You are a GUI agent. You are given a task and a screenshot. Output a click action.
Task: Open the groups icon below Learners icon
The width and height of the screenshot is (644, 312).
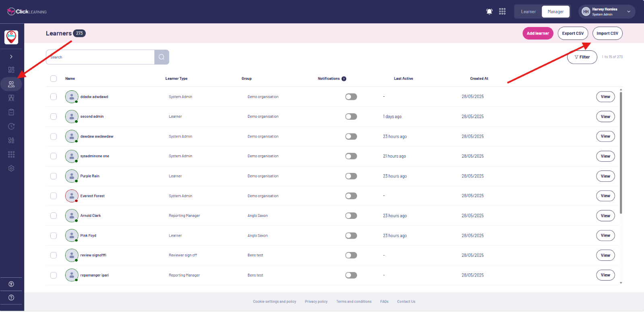[11, 98]
